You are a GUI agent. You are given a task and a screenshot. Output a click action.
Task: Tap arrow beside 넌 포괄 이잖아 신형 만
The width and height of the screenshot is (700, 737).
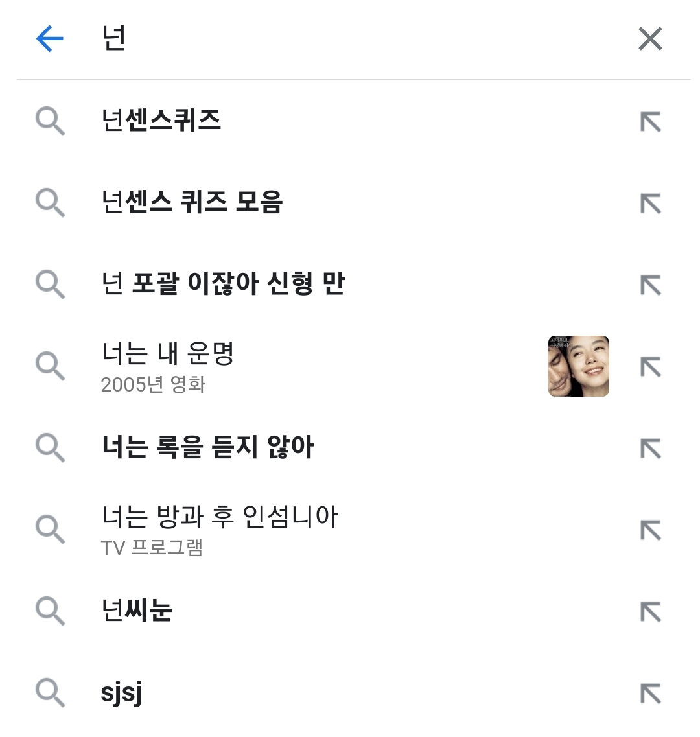pyautogui.click(x=650, y=285)
